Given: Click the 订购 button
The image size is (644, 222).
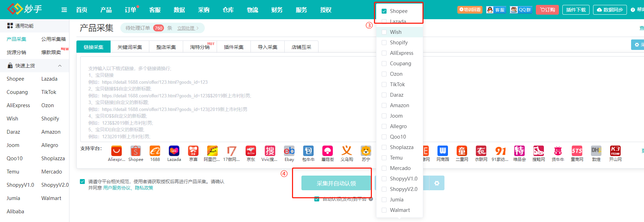Looking at the screenshot, I should (548, 10).
